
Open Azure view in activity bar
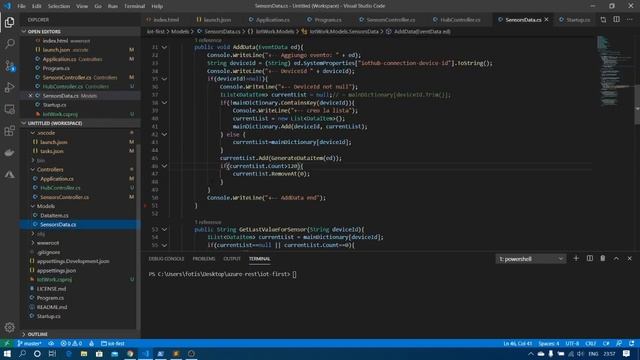coord(9,174)
